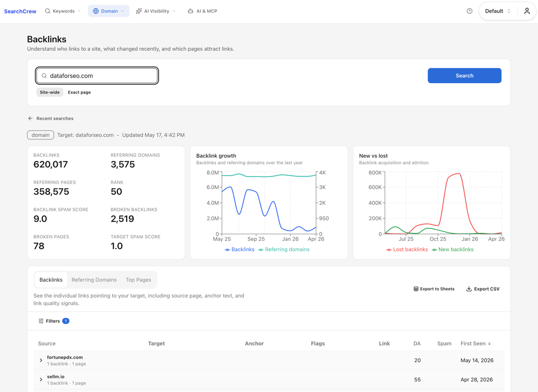Click Export to Sheets
Viewport: 538px width, 392px height.
click(x=434, y=289)
